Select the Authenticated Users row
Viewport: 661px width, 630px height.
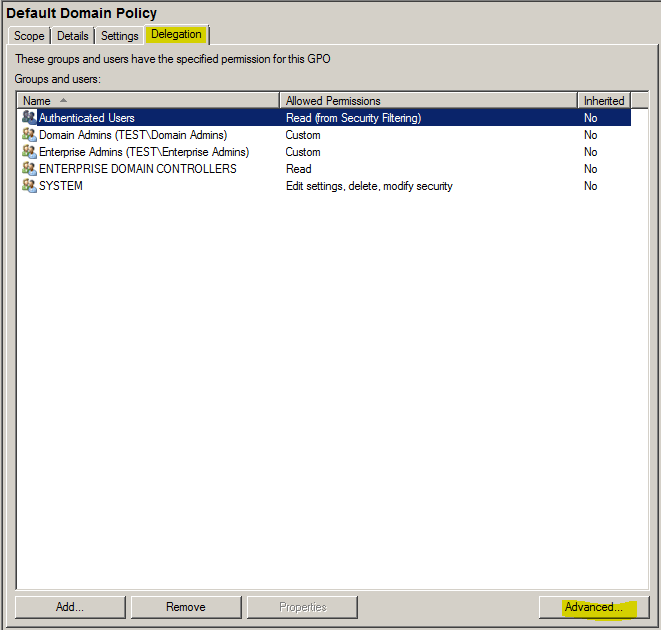click(x=324, y=118)
